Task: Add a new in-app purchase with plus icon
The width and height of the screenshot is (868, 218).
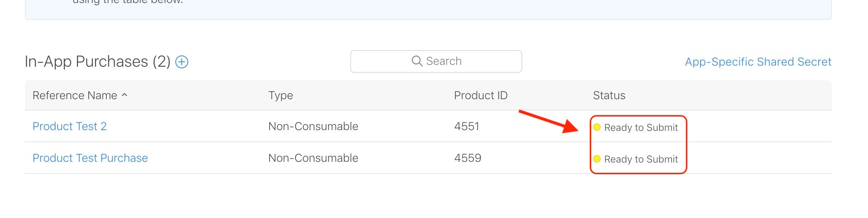Action: click(x=182, y=62)
